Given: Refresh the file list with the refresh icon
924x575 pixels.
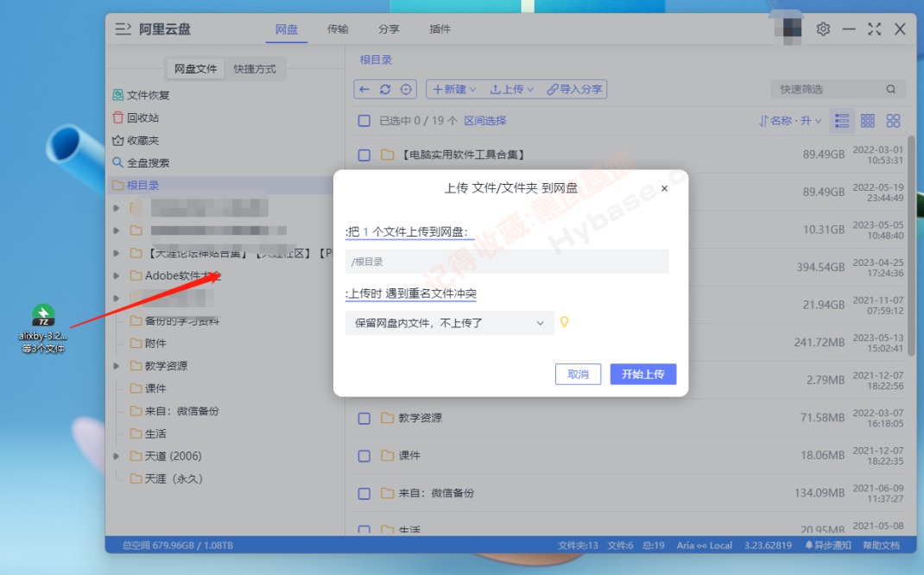Looking at the screenshot, I should 385,89.
